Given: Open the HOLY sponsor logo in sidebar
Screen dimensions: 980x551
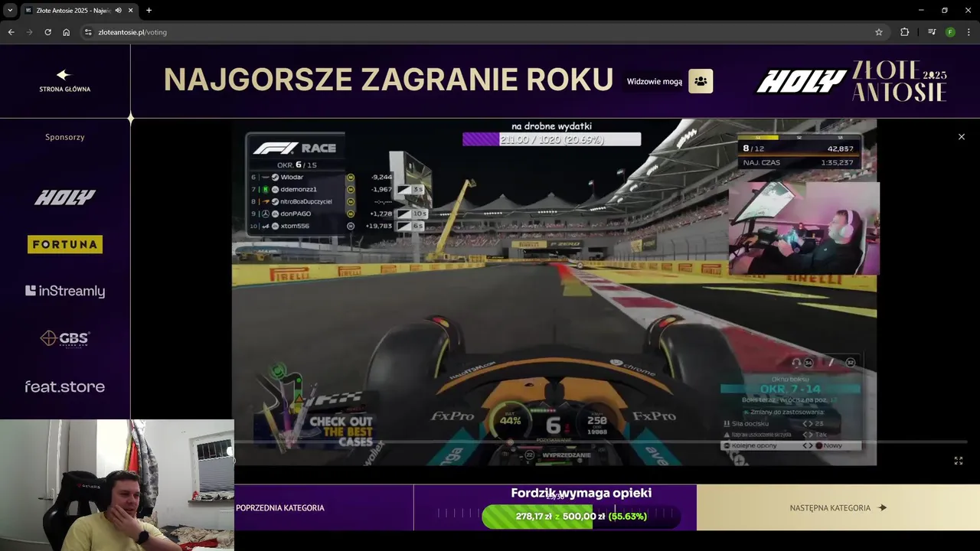Looking at the screenshot, I should pos(64,197).
